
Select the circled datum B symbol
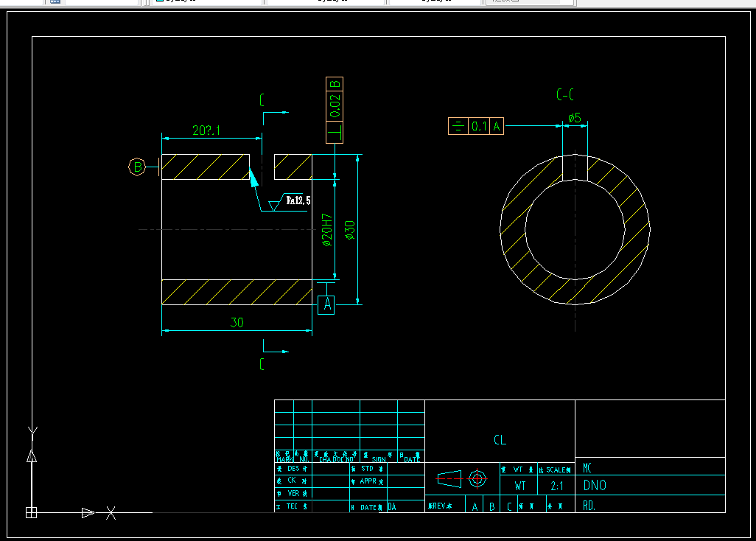coord(137,167)
